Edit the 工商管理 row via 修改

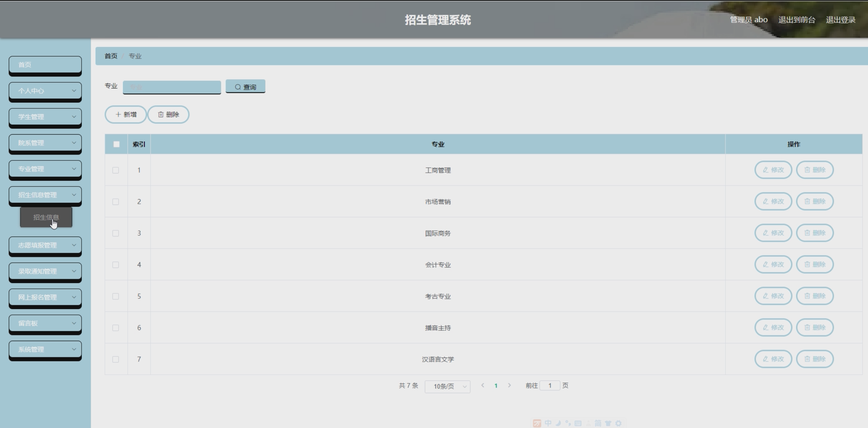[x=773, y=170]
